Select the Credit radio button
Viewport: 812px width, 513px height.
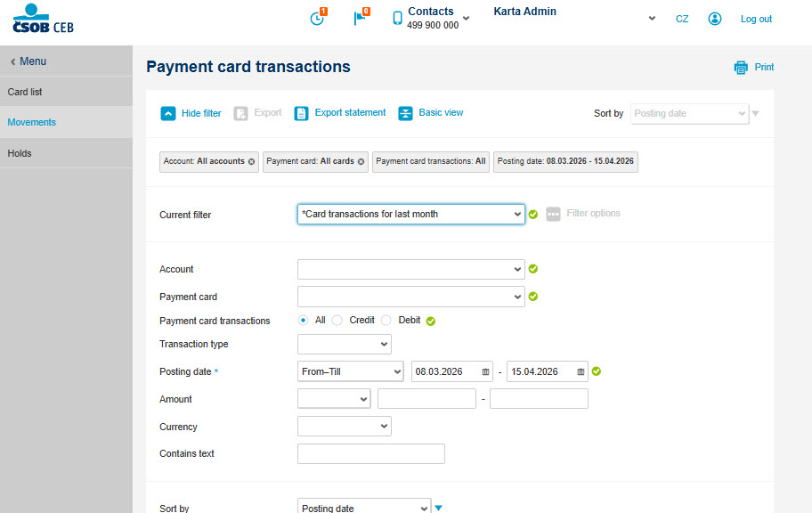coord(337,321)
